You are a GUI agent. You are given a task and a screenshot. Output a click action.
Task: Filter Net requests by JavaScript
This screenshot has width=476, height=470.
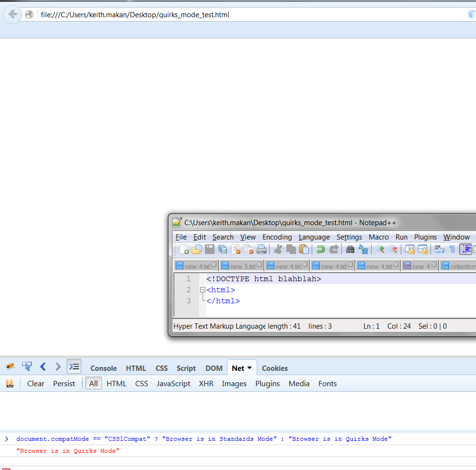tap(174, 384)
